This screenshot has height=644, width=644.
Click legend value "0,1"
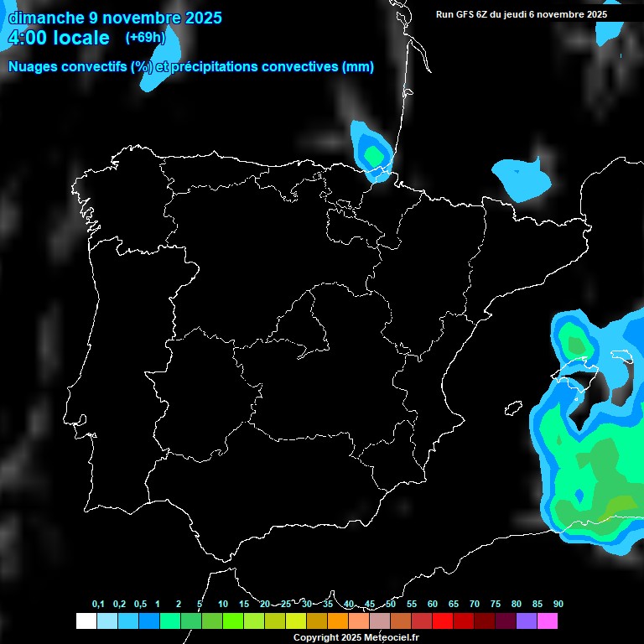tap(98, 604)
